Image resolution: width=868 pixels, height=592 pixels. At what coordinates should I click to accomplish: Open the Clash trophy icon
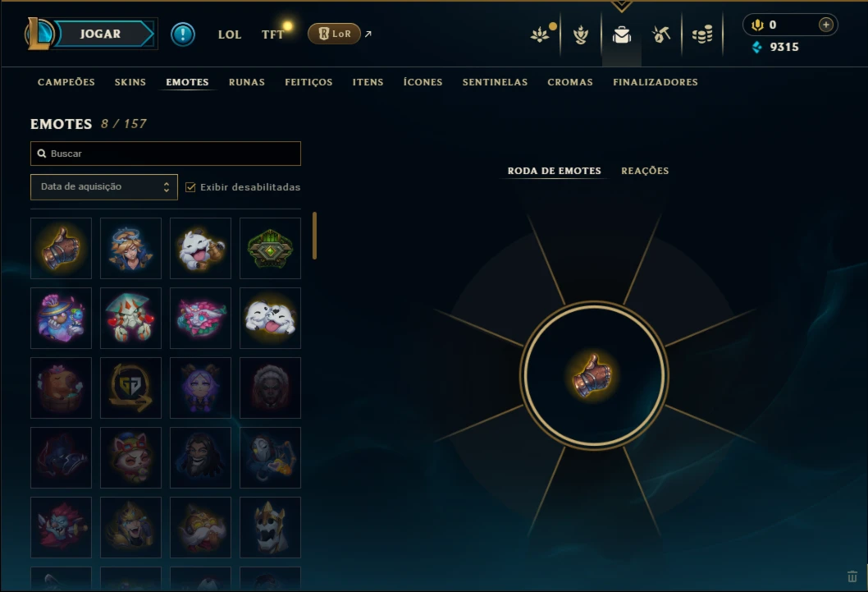(x=581, y=34)
